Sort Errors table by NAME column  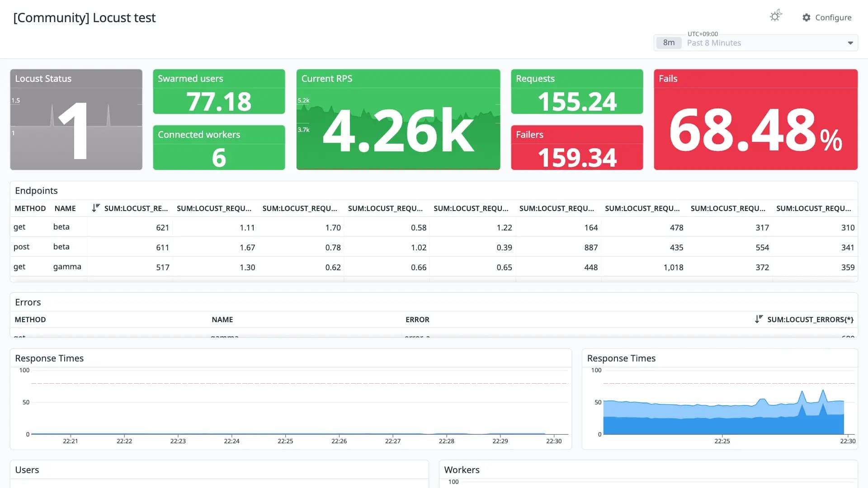tap(222, 319)
